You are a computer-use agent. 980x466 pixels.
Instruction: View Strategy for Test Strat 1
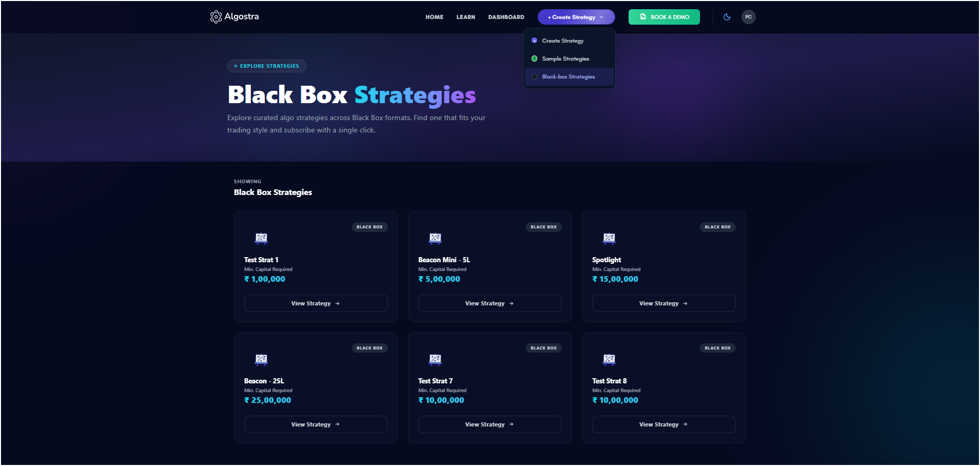click(316, 303)
